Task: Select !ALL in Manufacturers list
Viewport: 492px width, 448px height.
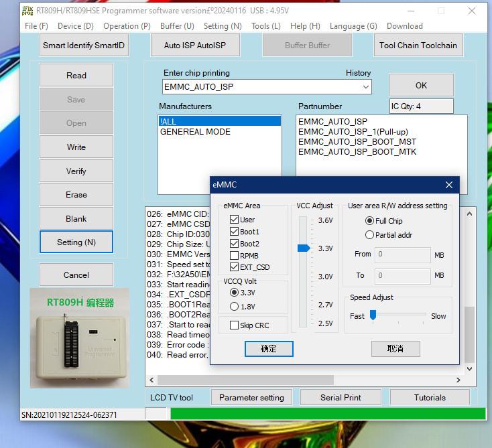Action: coord(220,121)
